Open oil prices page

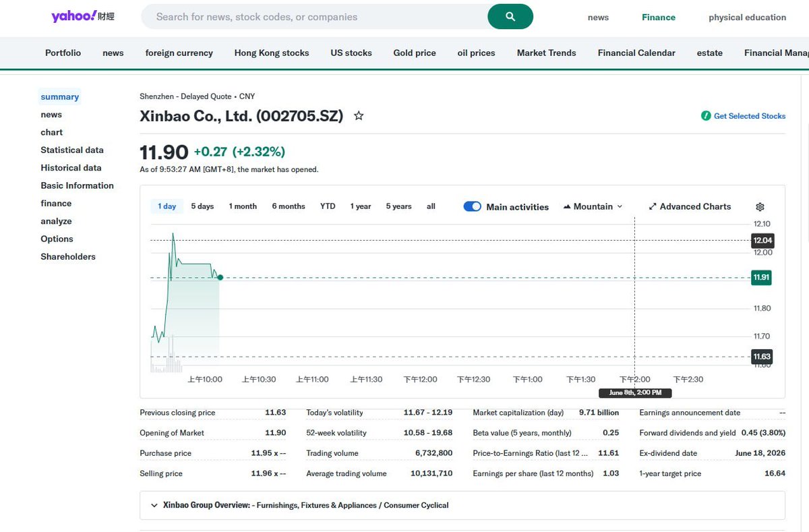point(476,53)
